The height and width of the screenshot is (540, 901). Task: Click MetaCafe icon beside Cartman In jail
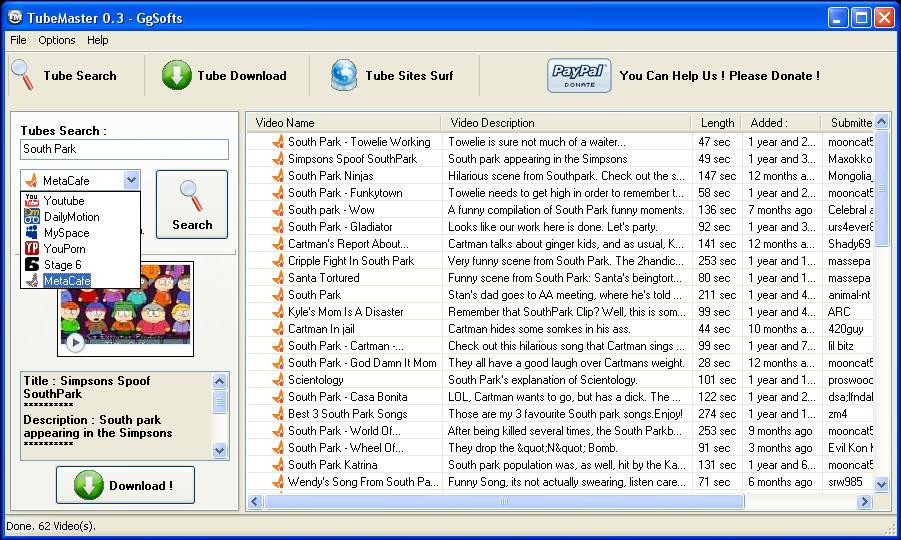pos(278,329)
